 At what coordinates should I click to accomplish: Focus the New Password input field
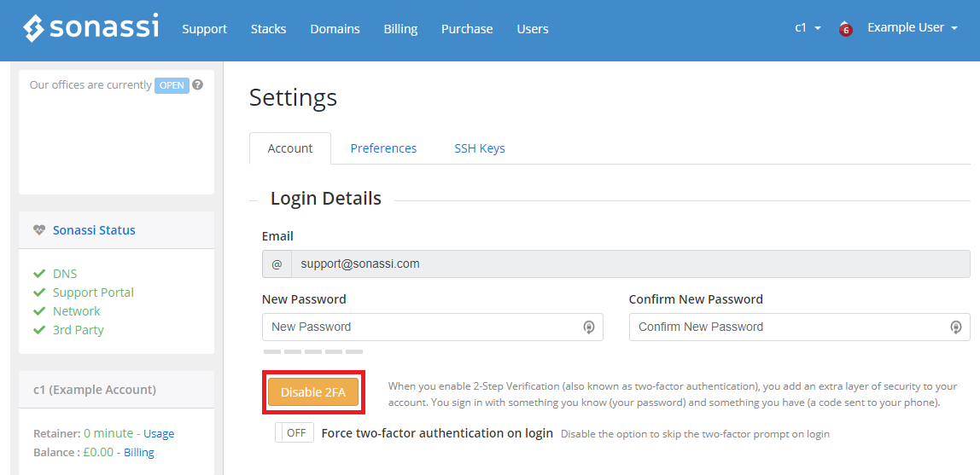pos(433,327)
